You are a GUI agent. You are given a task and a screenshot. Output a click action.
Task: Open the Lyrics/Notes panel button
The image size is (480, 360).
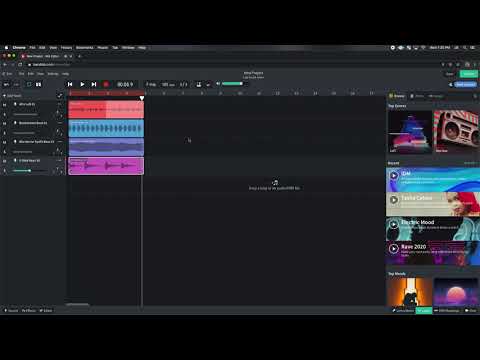[403, 310]
